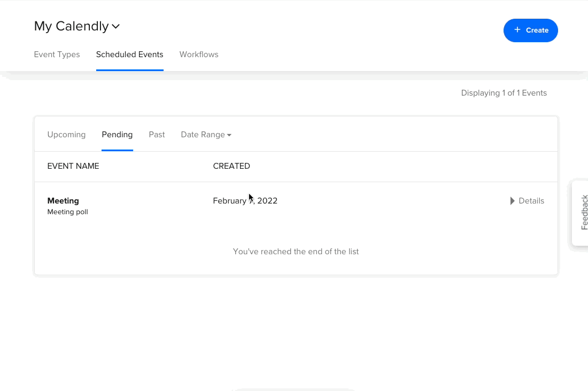
Task: Open the Workflows tab
Action: 199,54
